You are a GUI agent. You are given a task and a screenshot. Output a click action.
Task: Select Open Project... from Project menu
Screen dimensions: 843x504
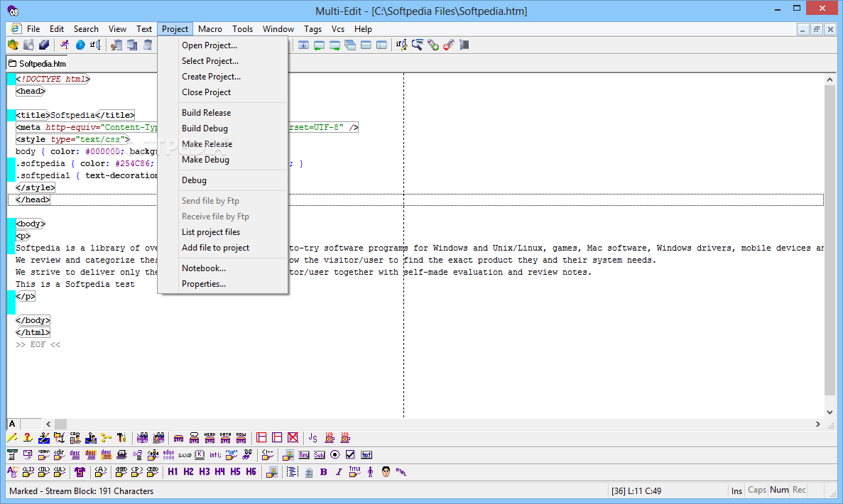click(x=209, y=45)
